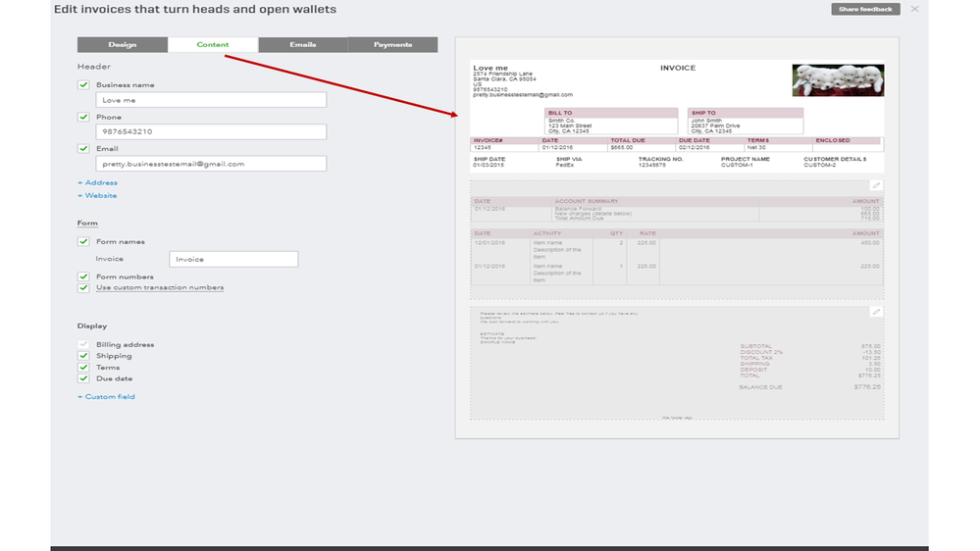
Task: Open the Emails tab
Action: coord(302,44)
